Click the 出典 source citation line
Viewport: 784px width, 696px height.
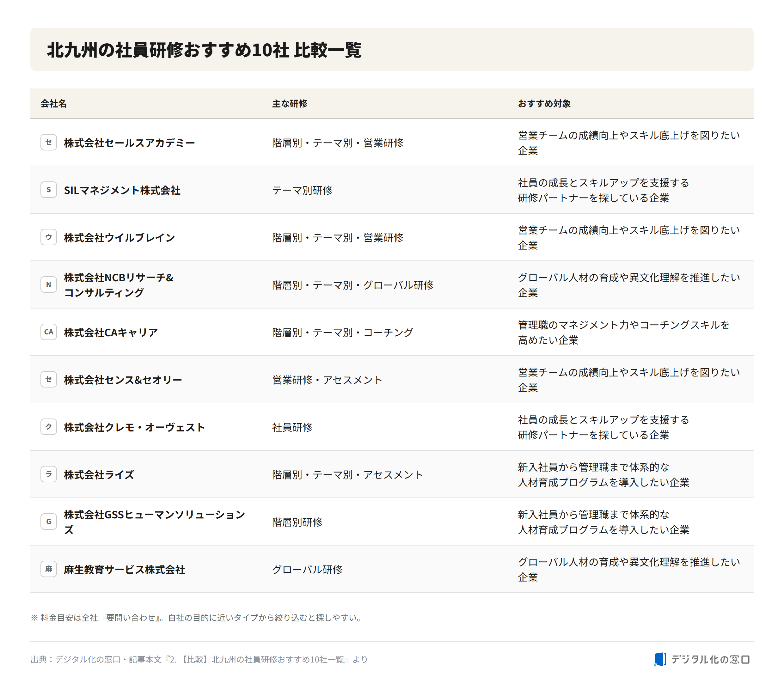point(199,659)
